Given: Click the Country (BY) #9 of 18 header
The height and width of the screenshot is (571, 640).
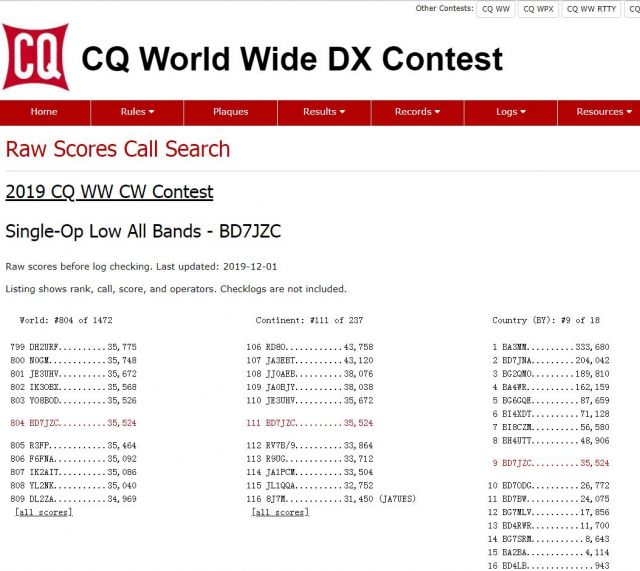Looking at the screenshot, I should pyautogui.click(x=546, y=320).
